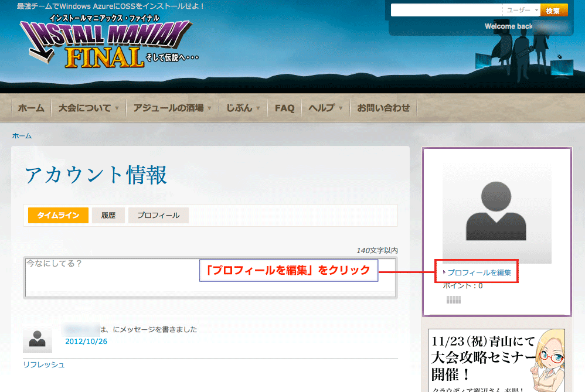Screen dimensions: 585x392
Task: Click the large profile avatar image
Action: pyautogui.click(x=496, y=213)
